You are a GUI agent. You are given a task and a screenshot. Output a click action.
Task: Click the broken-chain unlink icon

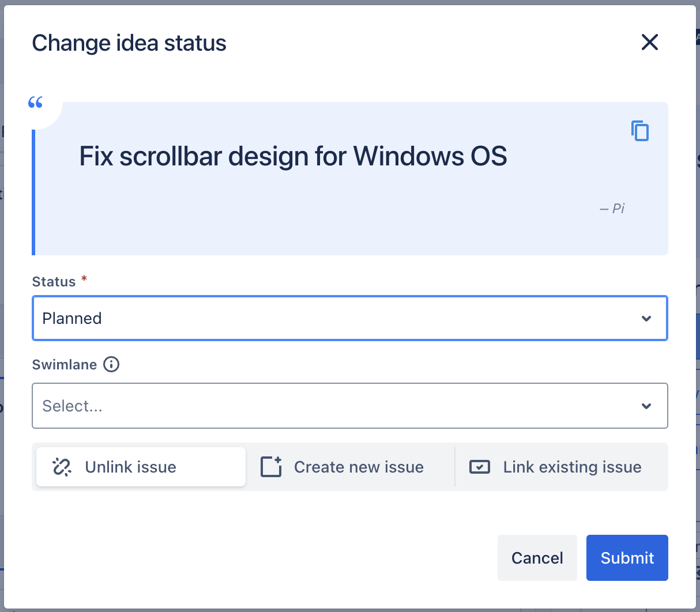62,467
